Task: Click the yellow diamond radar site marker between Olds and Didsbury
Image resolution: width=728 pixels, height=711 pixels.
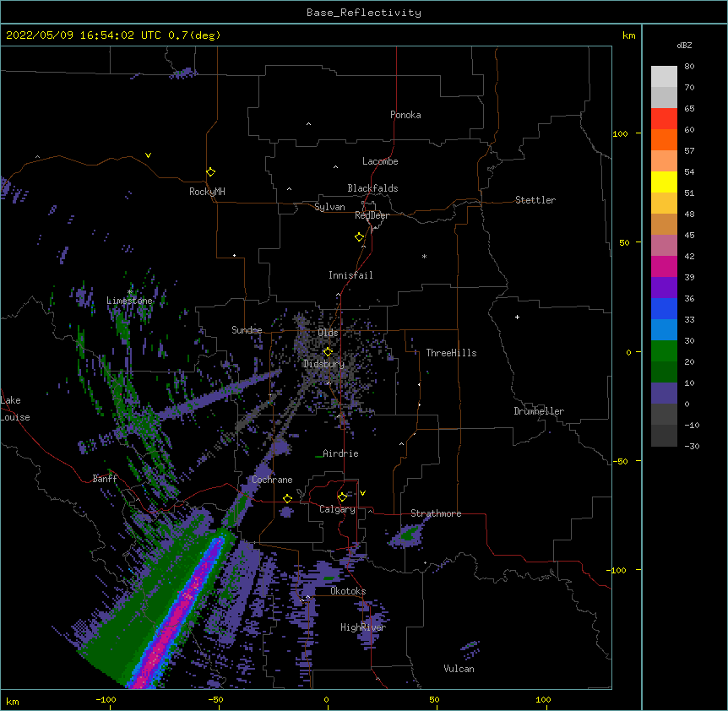Action: click(328, 352)
